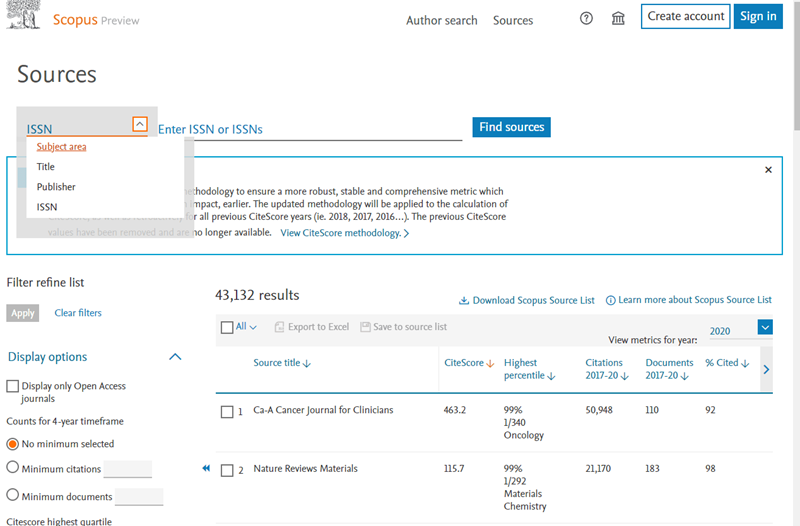Enable Display only Open Access journals

pos(13,386)
